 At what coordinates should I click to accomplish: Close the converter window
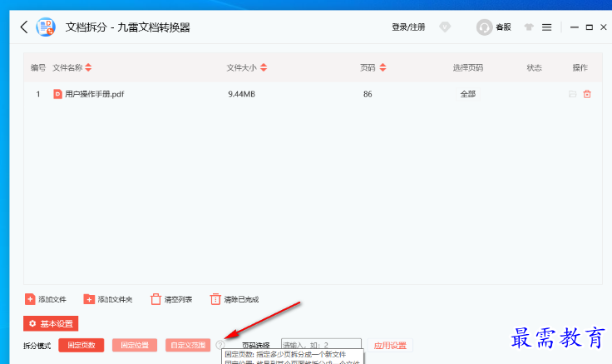point(604,27)
